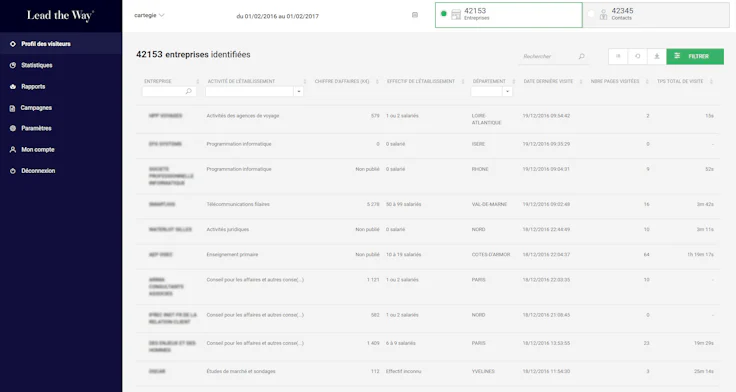The height and width of the screenshot is (392, 736).
Task: Click the Télécommunications filaires row activity
Action: tap(238, 204)
